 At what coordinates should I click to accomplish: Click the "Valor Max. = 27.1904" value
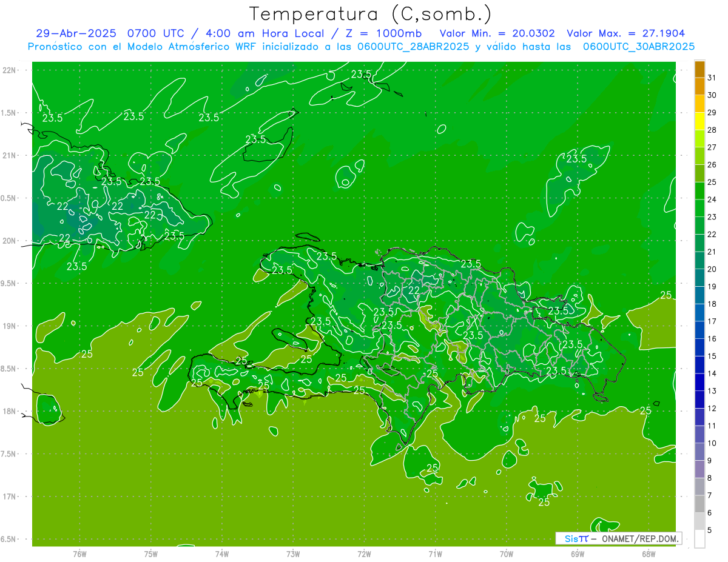(x=626, y=34)
